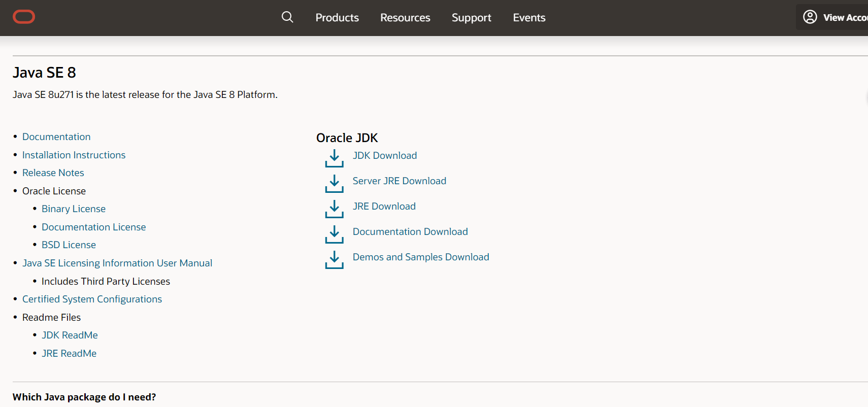Click the JDK Download arrow icon
868x407 pixels.
[x=334, y=158]
